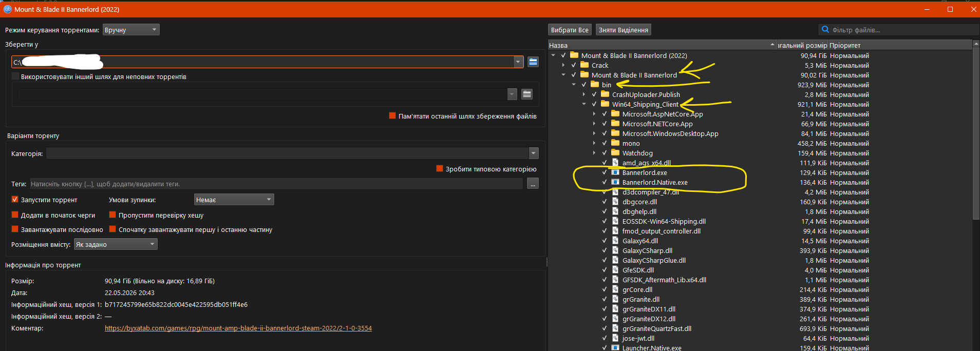This screenshot has height=351, width=980.
Task: Uncheck the Bannerlord.exe file checkbox
Action: [x=605, y=172]
